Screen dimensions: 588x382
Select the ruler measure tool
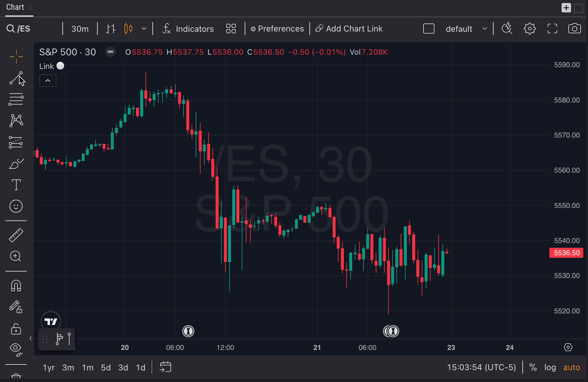pyautogui.click(x=16, y=235)
